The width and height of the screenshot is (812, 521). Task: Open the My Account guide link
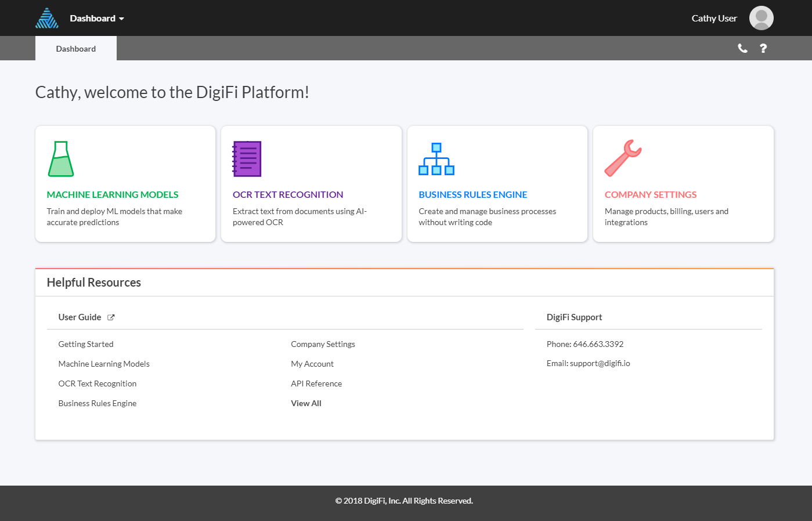pyautogui.click(x=312, y=364)
